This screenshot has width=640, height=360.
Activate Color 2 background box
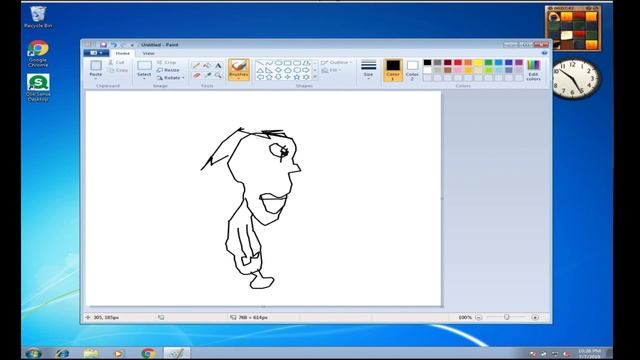[x=412, y=70]
